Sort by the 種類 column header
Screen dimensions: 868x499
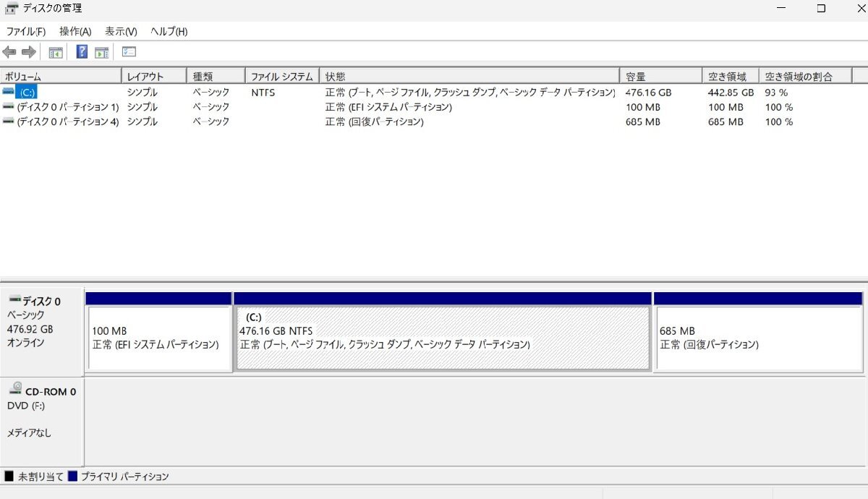pos(216,76)
